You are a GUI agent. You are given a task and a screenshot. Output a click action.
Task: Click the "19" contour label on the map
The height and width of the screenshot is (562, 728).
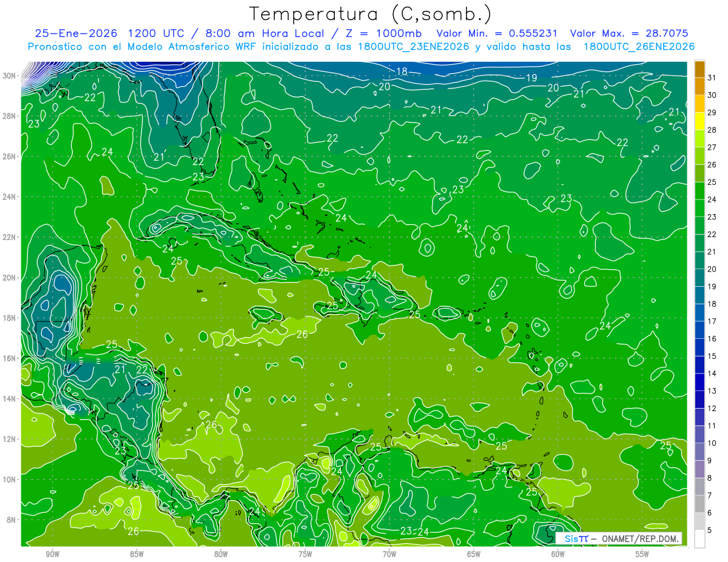pos(531,78)
